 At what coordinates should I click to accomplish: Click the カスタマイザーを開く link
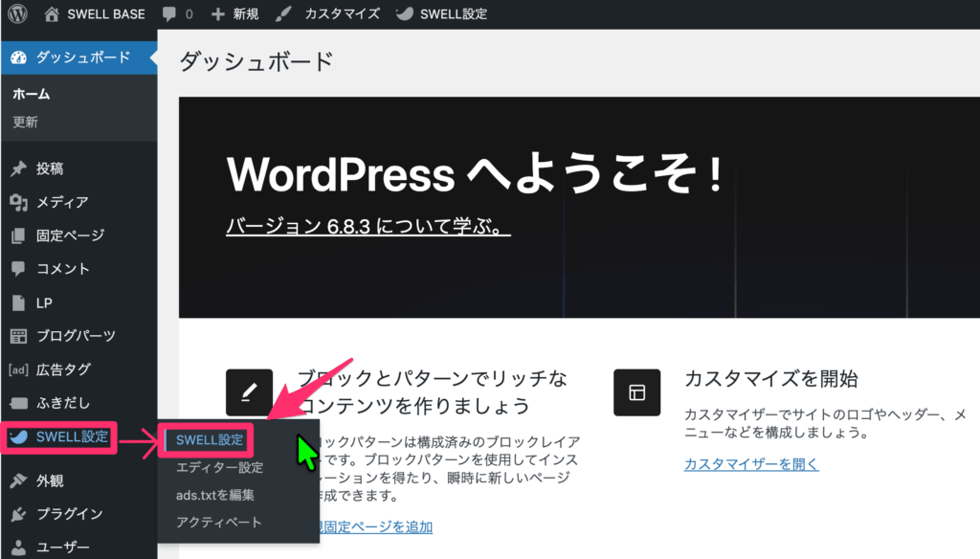751,464
